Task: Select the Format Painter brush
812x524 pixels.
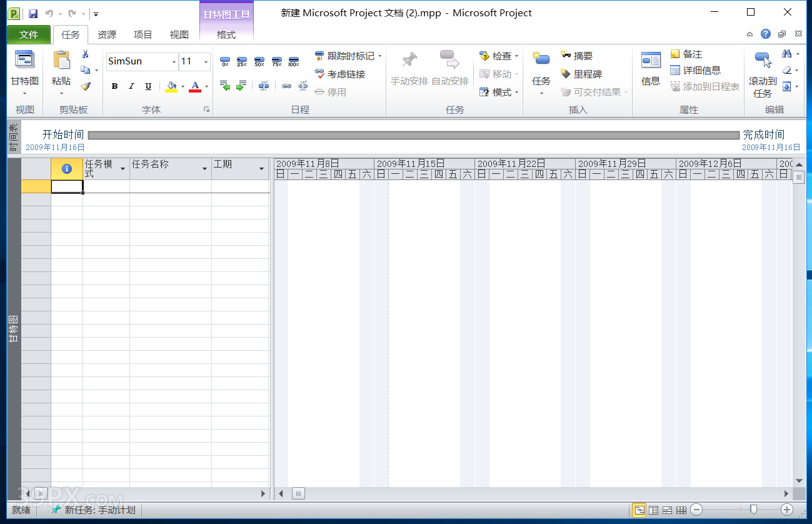Action: pyautogui.click(x=86, y=86)
